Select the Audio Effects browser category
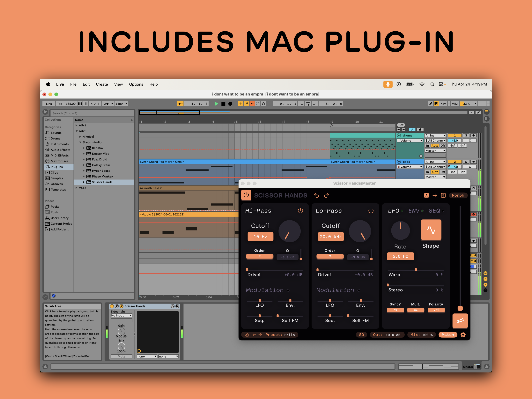The width and height of the screenshot is (532, 399). coord(60,150)
